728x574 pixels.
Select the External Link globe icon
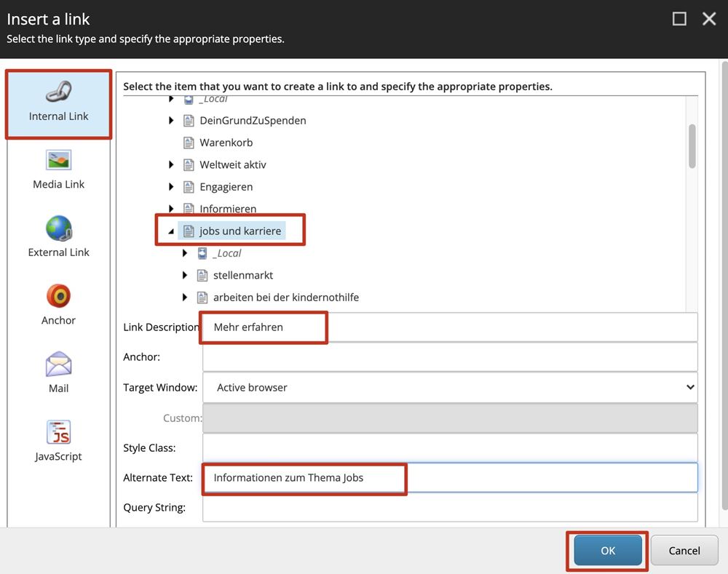pyautogui.click(x=58, y=228)
